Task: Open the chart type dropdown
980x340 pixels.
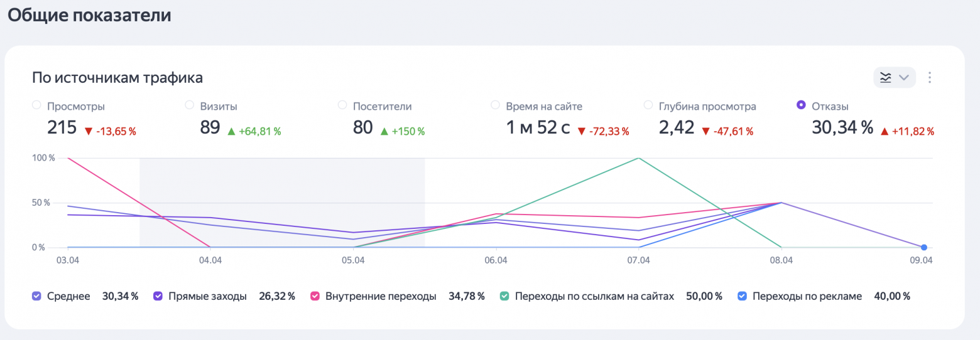Action: point(895,78)
